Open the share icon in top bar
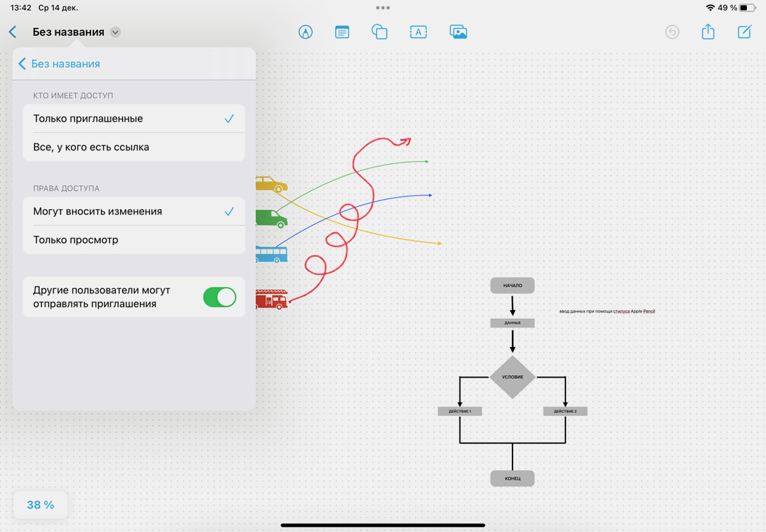This screenshot has height=532, width=766. [x=708, y=31]
